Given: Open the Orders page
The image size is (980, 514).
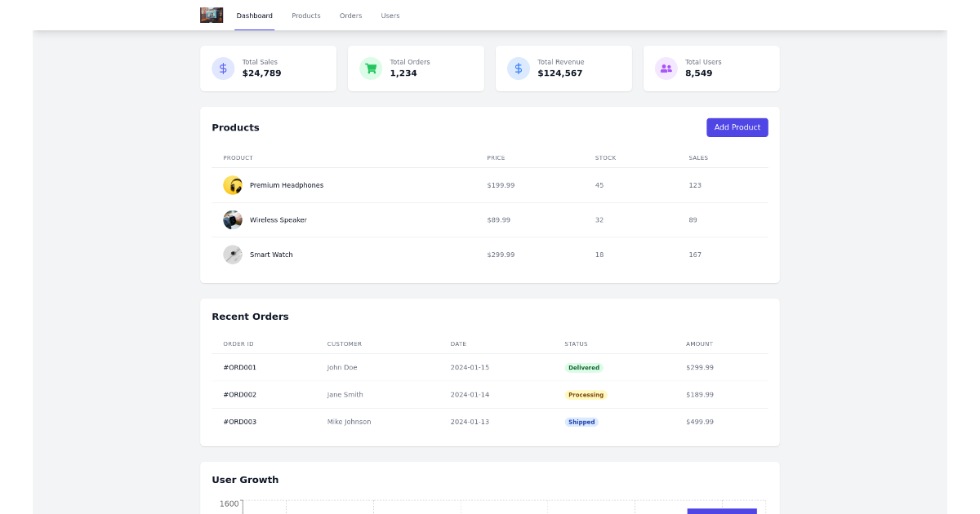Looking at the screenshot, I should click(350, 16).
